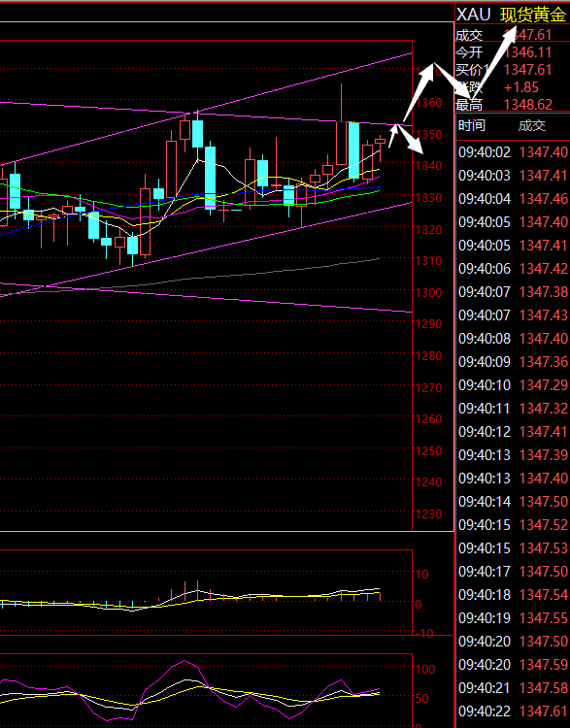Select the tick row at 09:40:08
Viewport: 570px width, 728px height.
(x=513, y=339)
